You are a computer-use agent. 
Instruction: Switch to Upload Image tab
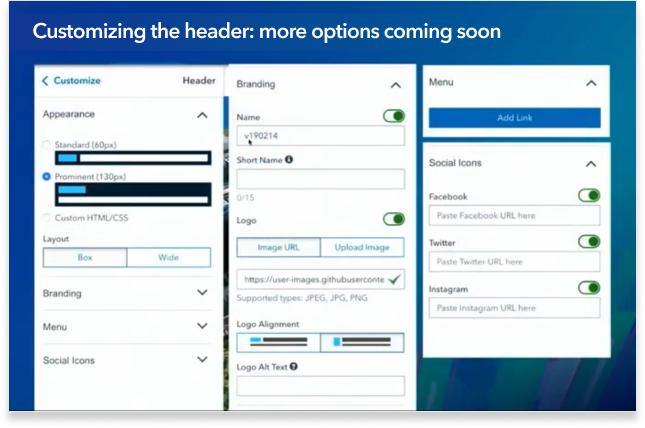pyautogui.click(x=362, y=247)
